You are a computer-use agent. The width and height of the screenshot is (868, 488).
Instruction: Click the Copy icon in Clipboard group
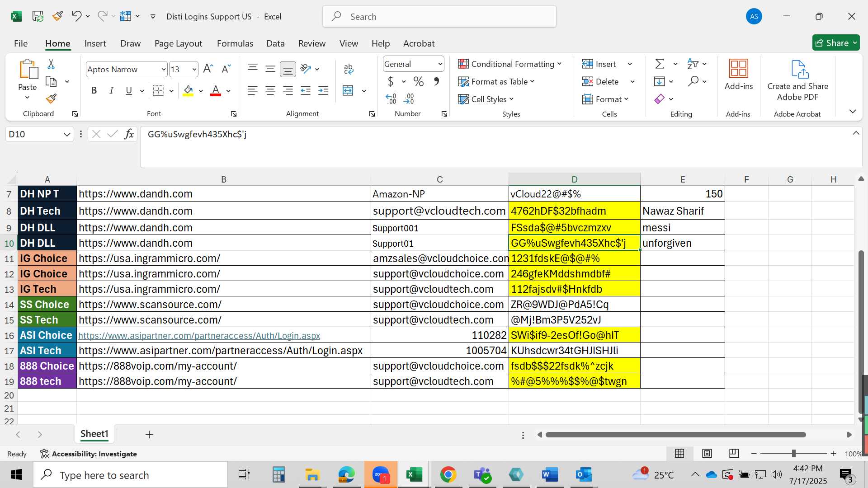tap(51, 82)
